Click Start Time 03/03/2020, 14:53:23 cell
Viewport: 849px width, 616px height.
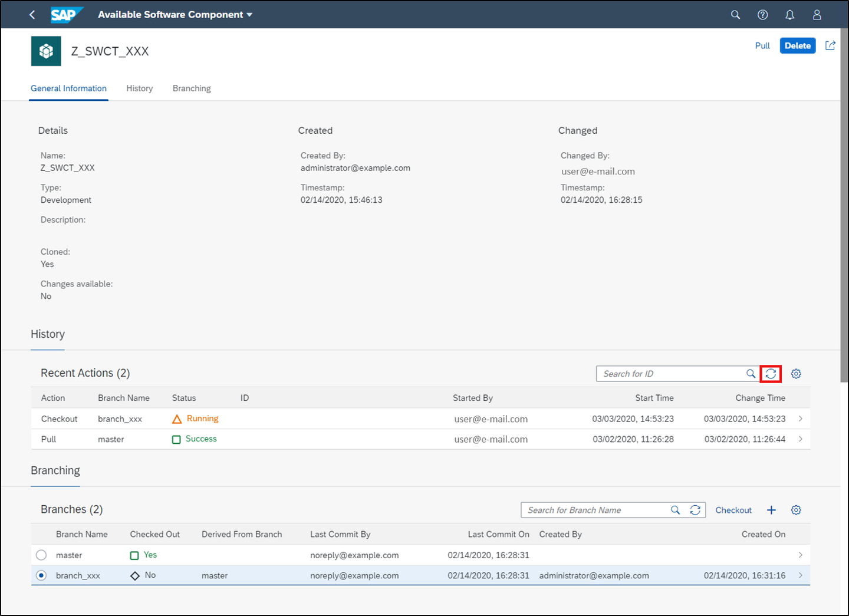(633, 419)
